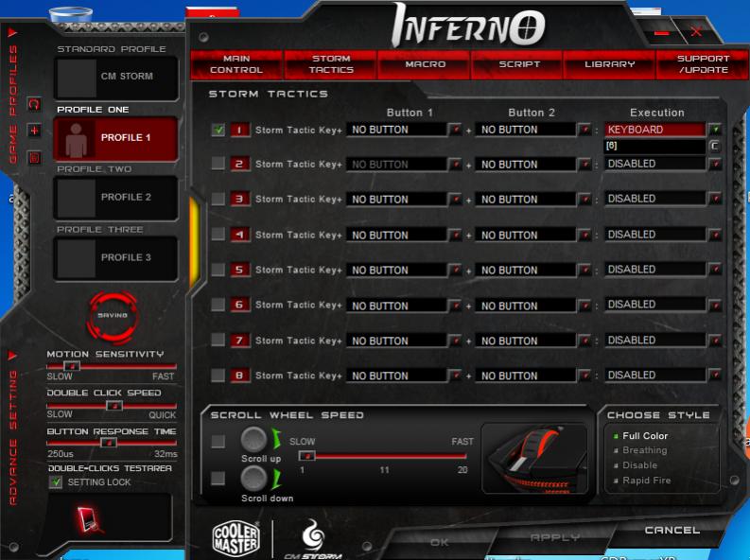Open the Macro tab
The image size is (750, 560).
(x=425, y=64)
